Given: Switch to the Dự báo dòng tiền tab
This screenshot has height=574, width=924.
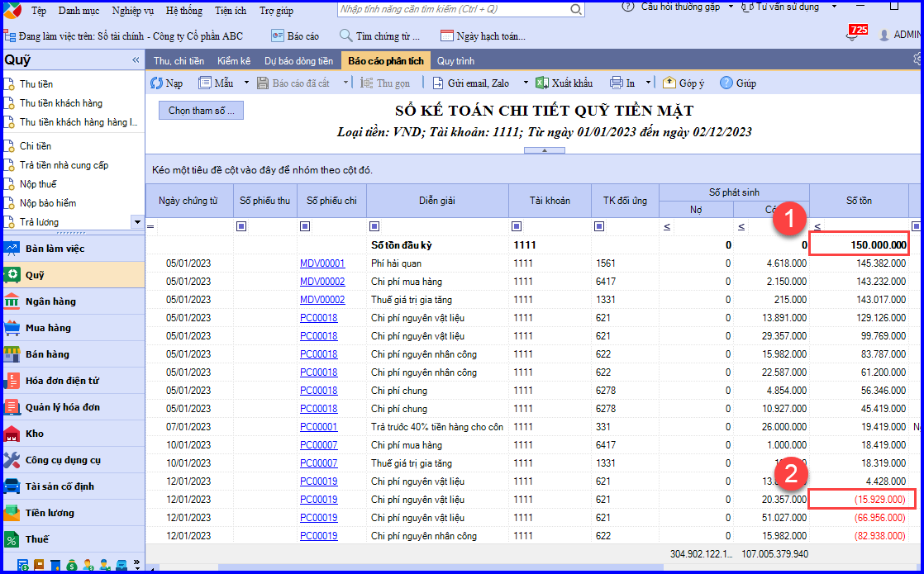Looking at the screenshot, I should click(298, 60).
